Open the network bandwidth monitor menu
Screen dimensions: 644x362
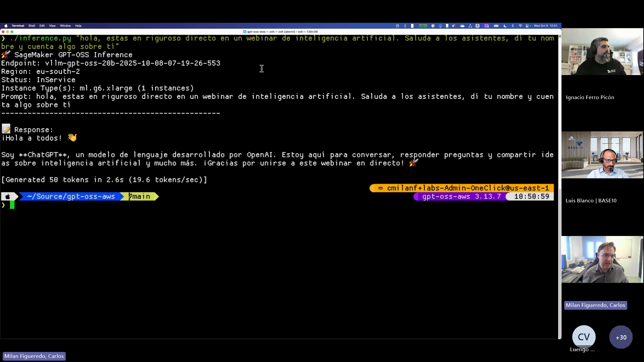pyautogui.click(x=423, y=26)
